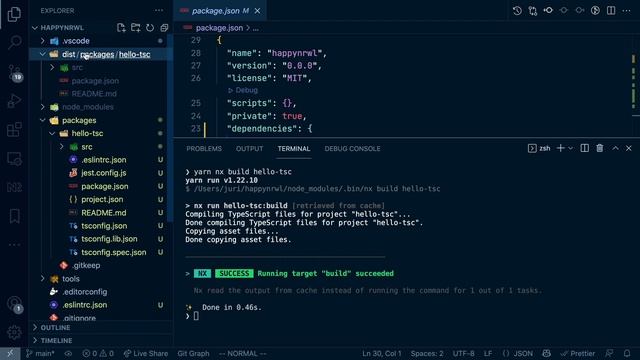Open file history timeline icon in editor toolbar
The image size is (640, 360).
(x=517, y=11)
